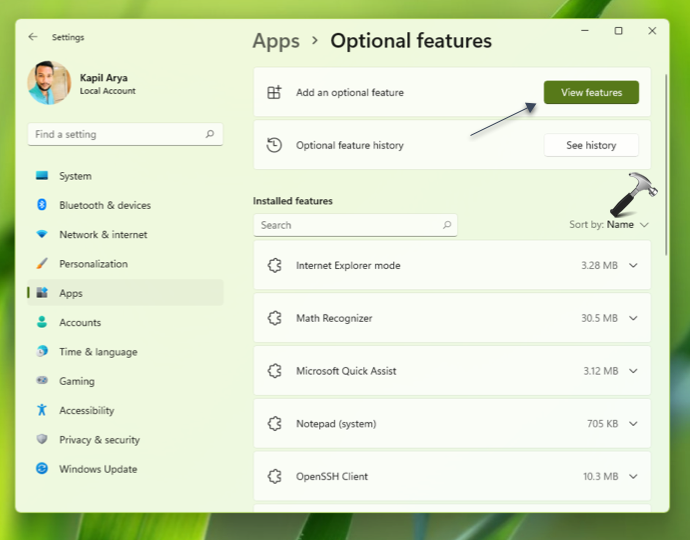Screen dimensions: 690x540
Task: Click the Privacy & security shield icon
Action: point(42,440)
